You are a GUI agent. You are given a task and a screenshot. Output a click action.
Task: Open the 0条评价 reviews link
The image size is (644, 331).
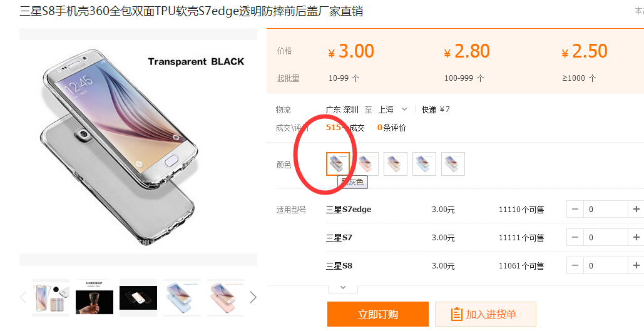click(x=391, y=128)
